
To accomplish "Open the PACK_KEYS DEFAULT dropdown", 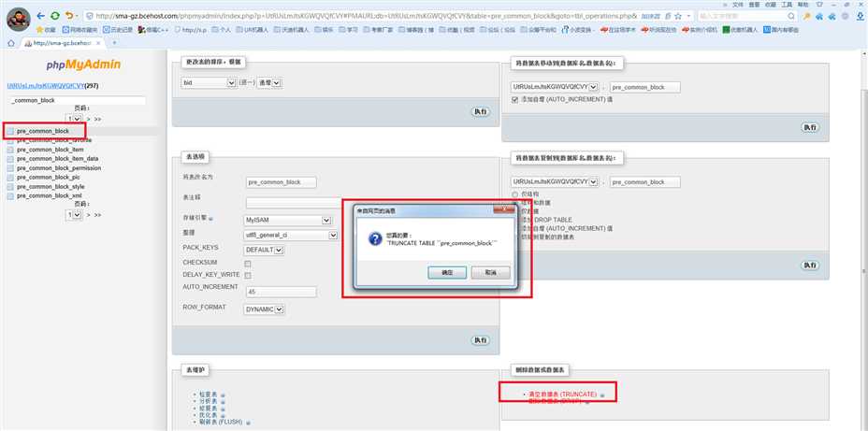I will pos(264,250).
